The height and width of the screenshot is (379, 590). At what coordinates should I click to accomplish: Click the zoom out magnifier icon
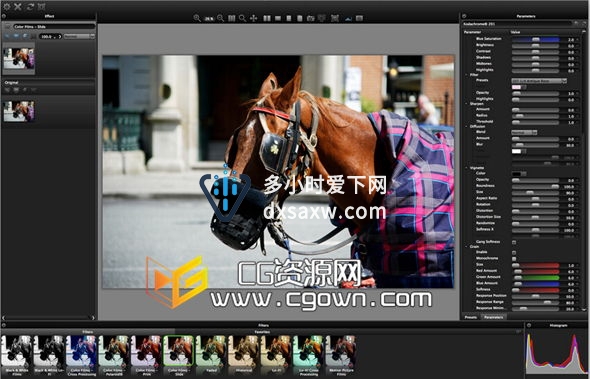coord(220,18)
